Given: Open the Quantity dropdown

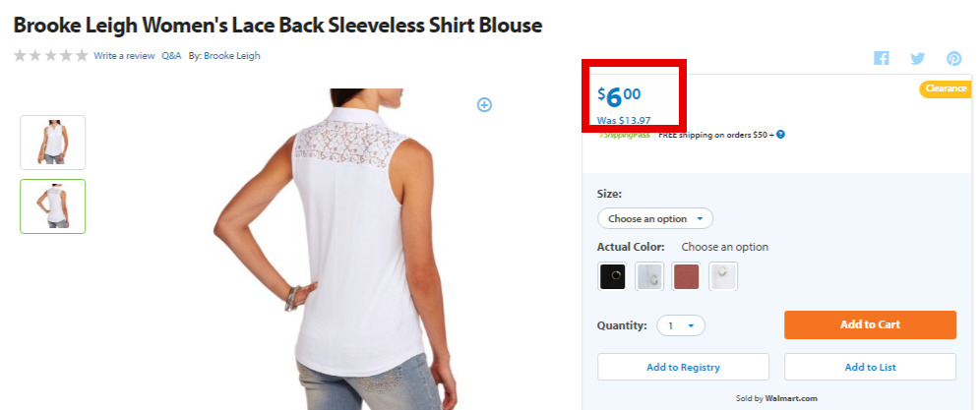Looking at the screenshot, I should [x=681, y=325].
